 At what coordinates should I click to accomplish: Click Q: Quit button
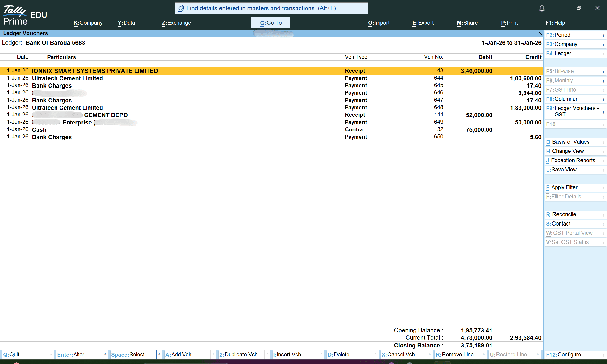coord(25,355)
